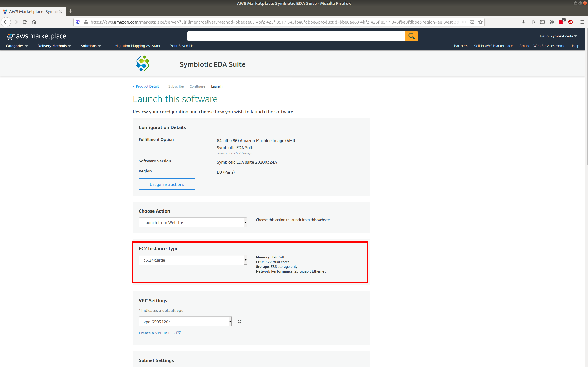The image size is (588, 367).
Task: Click the AWS Marketplace logo
Action: (x=36, y=36)
